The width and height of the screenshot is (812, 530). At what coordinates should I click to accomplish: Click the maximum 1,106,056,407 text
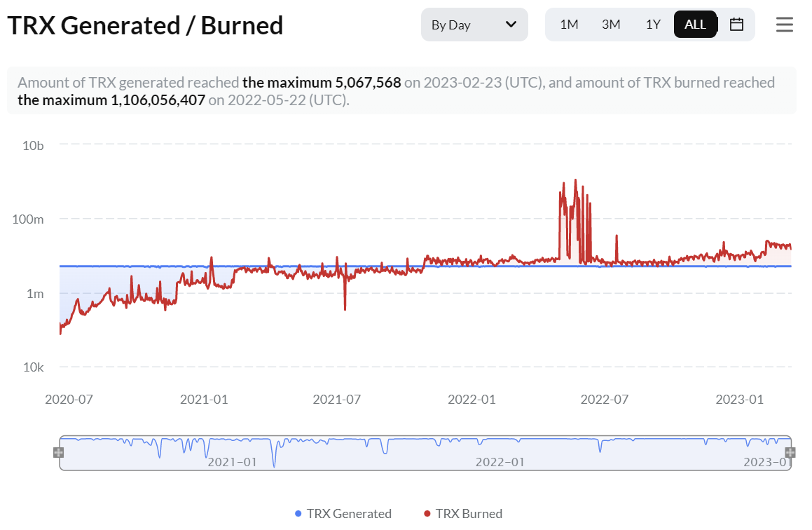(111, 100)
